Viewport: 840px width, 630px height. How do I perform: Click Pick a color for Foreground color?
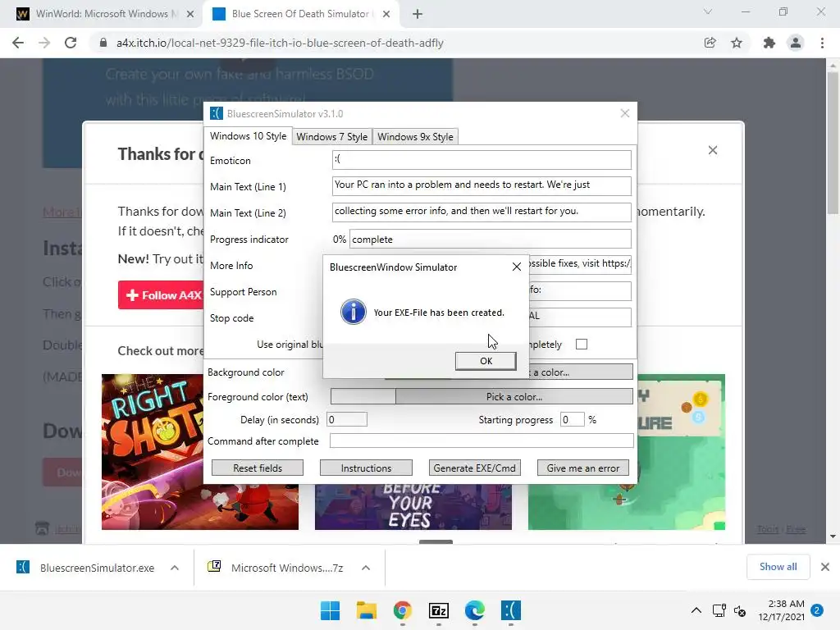(x=514, y=396)
